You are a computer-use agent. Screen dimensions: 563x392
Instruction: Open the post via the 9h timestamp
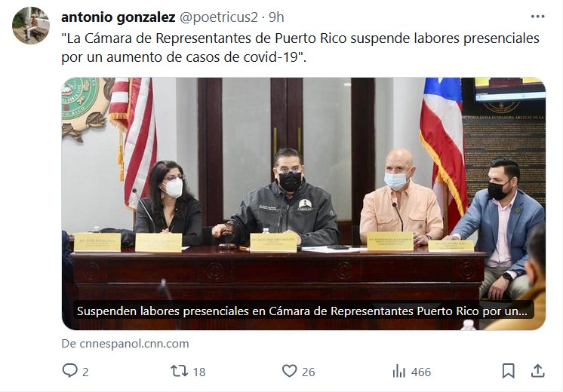click(x=276, y=17)
